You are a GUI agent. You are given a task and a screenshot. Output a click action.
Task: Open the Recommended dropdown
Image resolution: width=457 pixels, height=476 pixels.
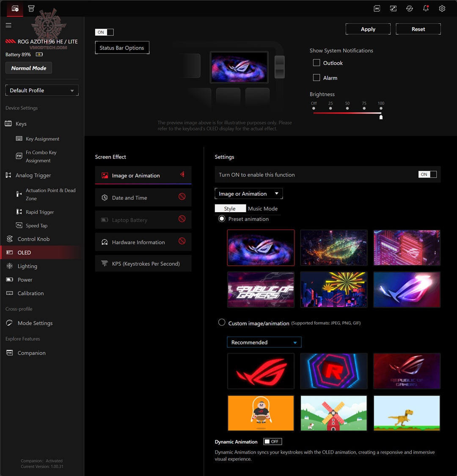click(x=264, y=342)
